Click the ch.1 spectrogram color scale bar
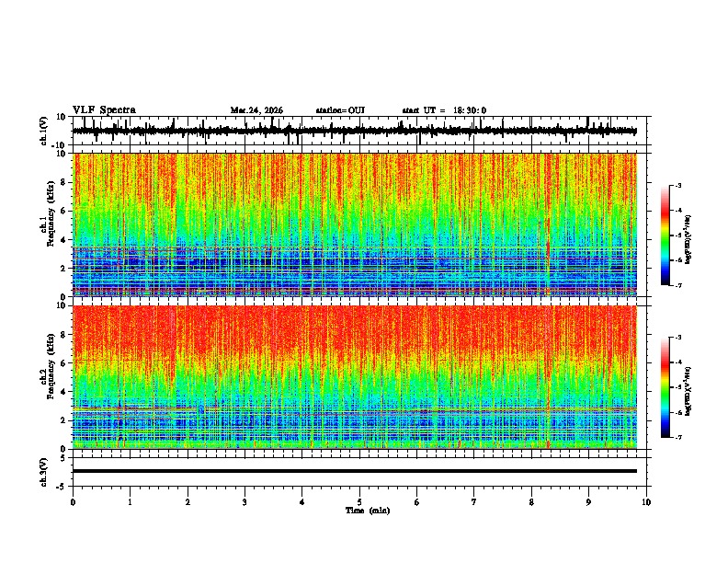The height and width of the screenshot is (563, 728). pyautogui.click(x=665, y=236)
